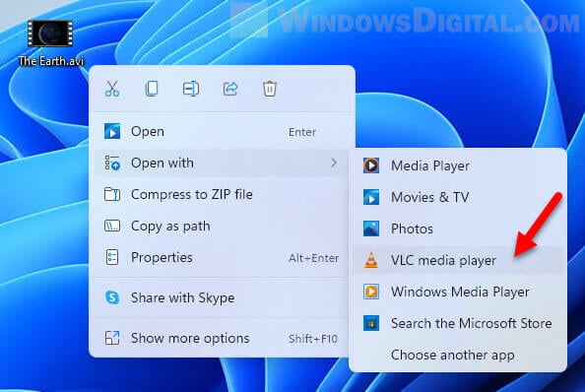Select Share with Skype
The width and height of the screenshot is (585, 392).
coord(222,297)
